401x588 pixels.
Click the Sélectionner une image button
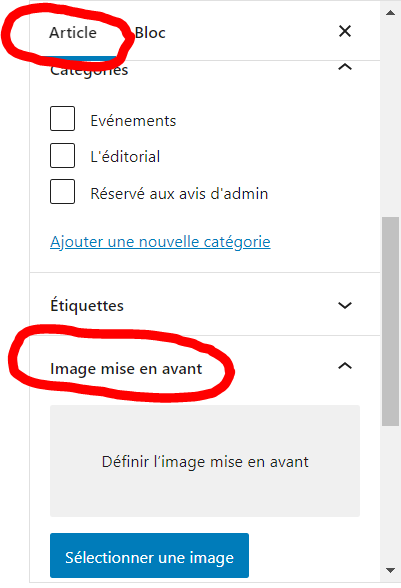point(149,556)
